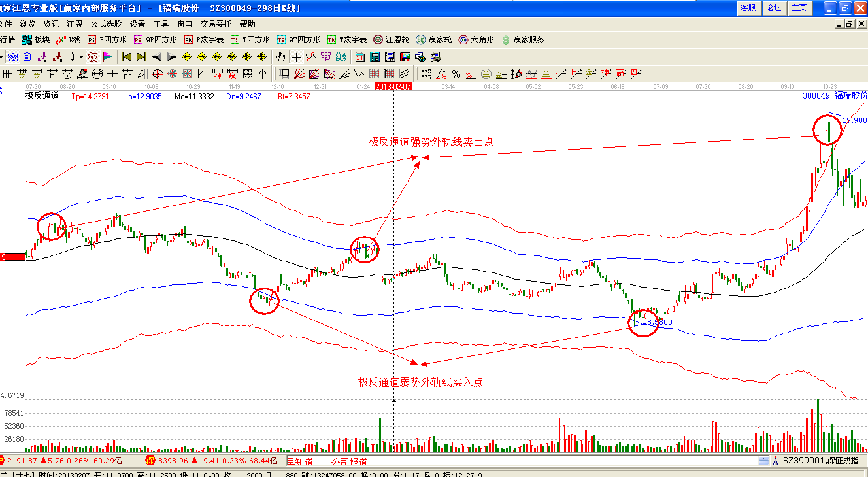Viewport: 868px width, 477px height.
Task: Click the 论坛 forum button
Action: point(773,8)
